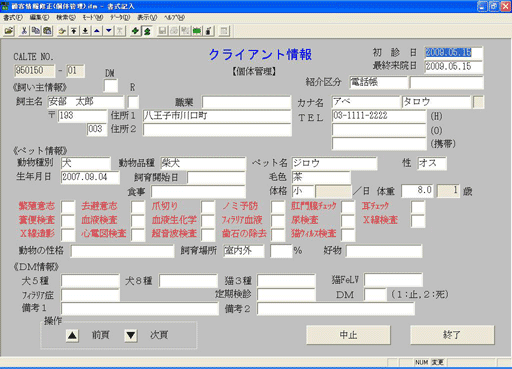Click the green screen toolbar icon
Image resolution: width=512 pixels, height=369 pixels.
click(197, 31)
